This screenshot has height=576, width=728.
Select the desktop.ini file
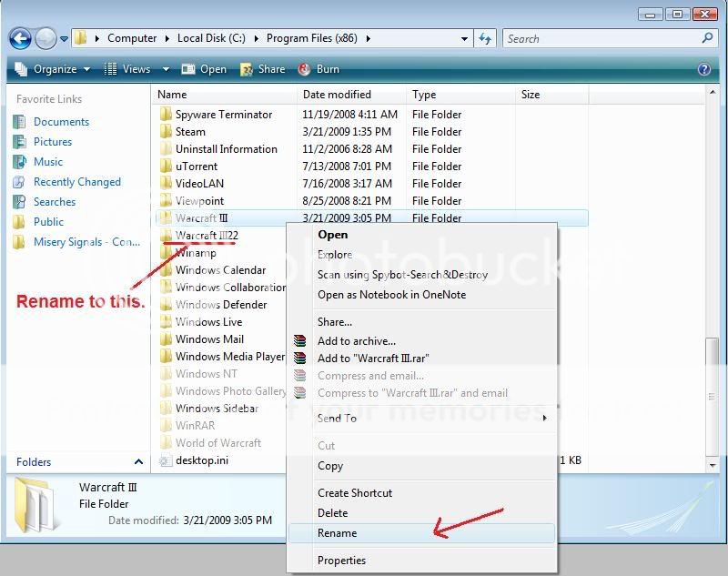click(202, 460)
